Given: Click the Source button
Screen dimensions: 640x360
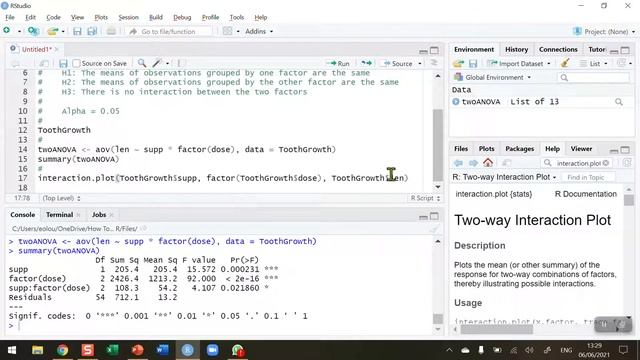Looking at the screenshot, I should 398,63.
